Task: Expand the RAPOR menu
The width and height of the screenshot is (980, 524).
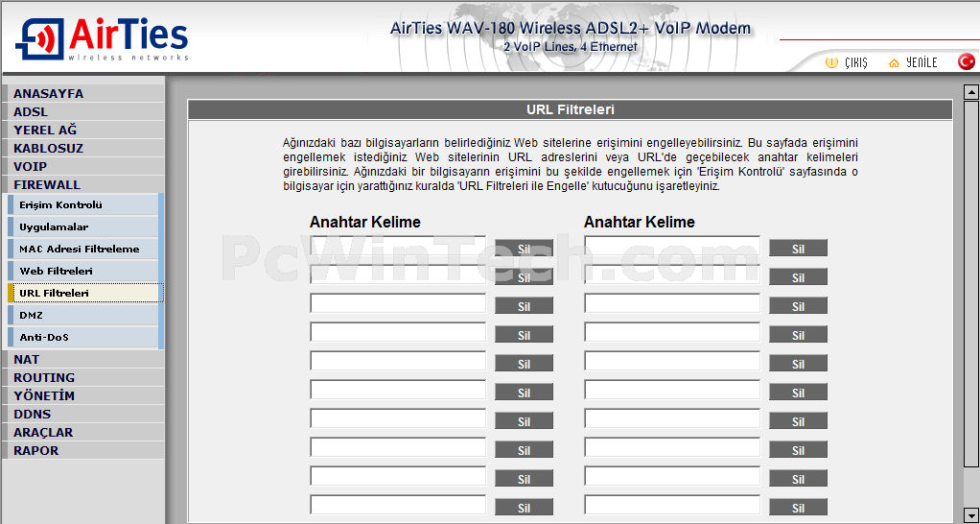Action: pyautogui.click(x=82, y=450)
